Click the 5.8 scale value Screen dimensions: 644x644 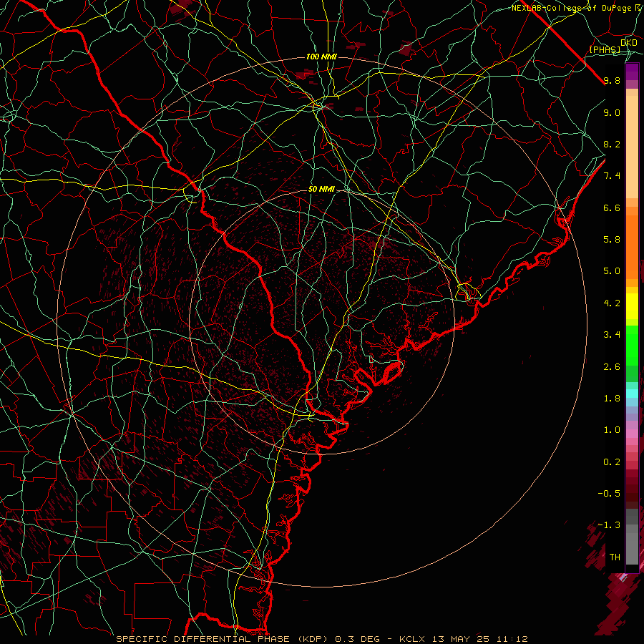pos(612,240)
